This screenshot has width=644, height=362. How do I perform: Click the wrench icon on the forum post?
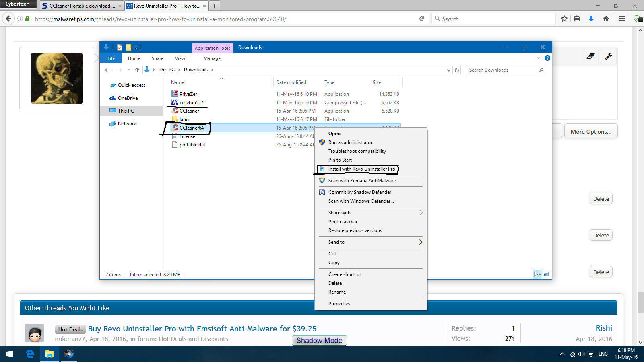609,56
